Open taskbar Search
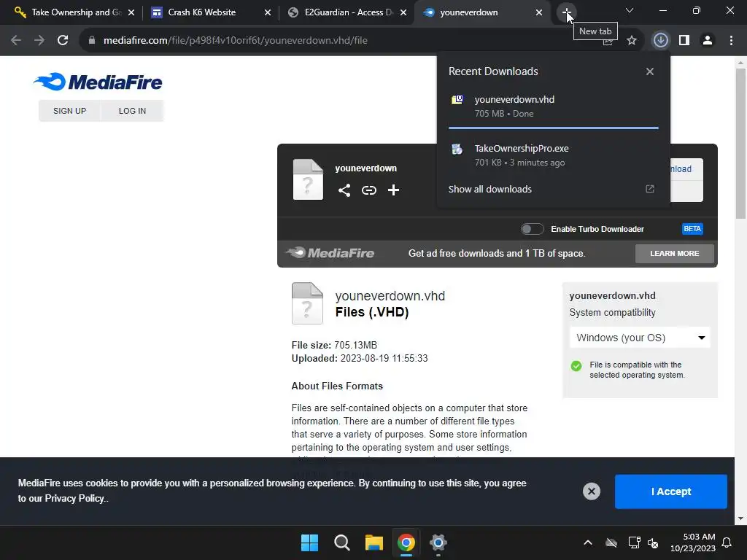The image size is (747, 560). click(341, 542)
